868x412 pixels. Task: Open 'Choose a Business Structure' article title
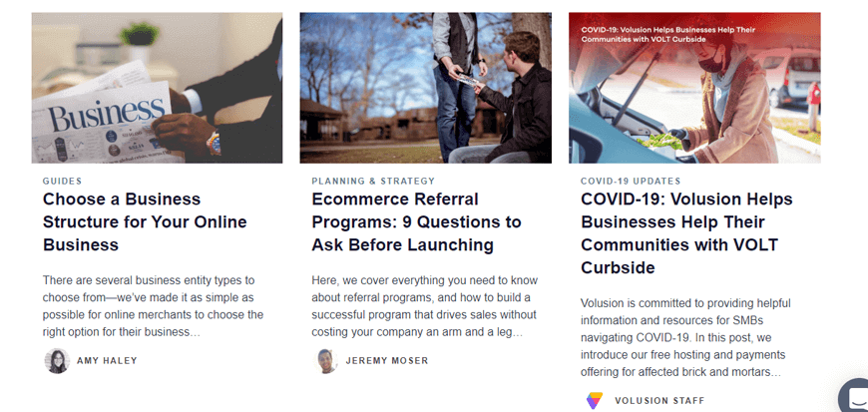[x=145, y=221]
